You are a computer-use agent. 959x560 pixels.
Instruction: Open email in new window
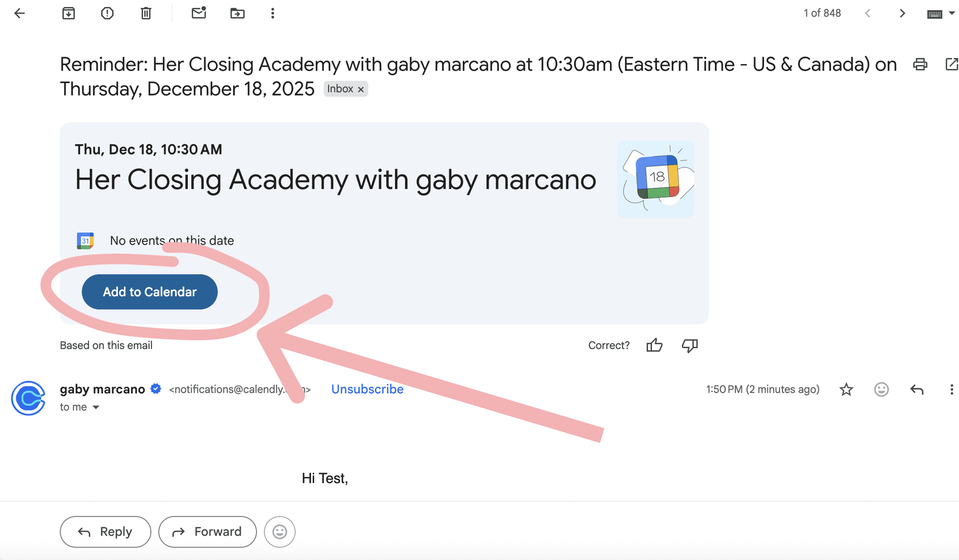951,65
